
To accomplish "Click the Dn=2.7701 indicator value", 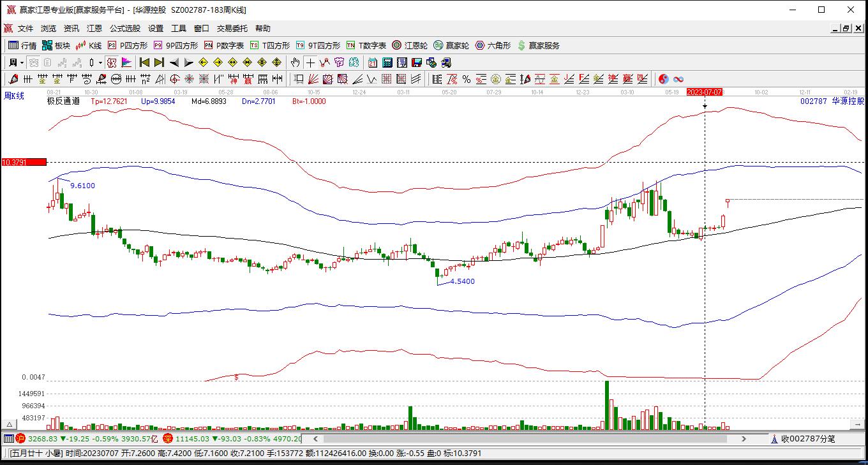I will click(258, 101).
